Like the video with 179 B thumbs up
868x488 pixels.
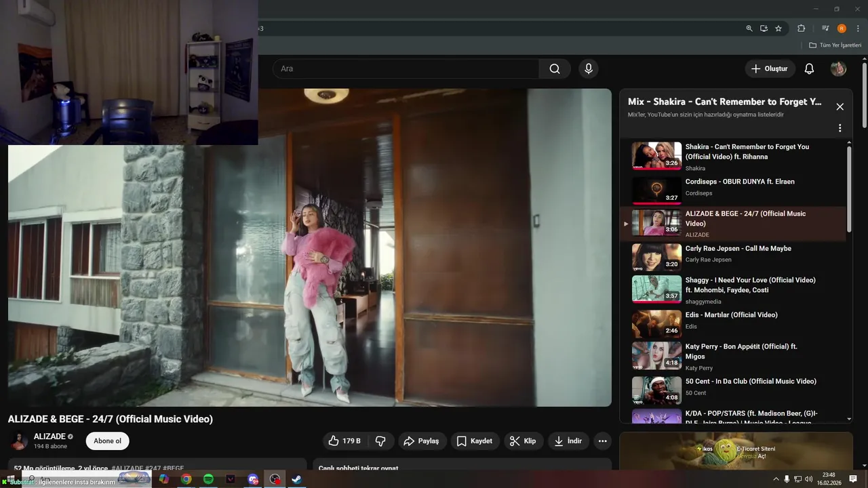coord(344,441)
